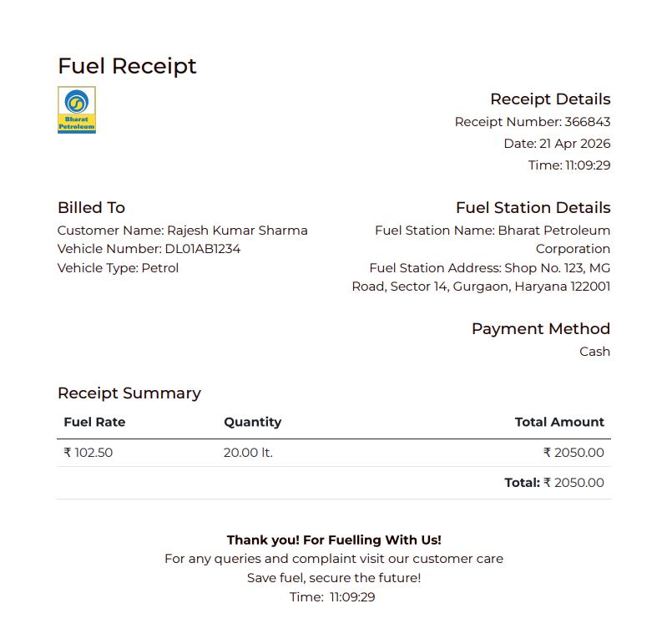Click the Fuel Station Details heading
662x644 pixels.
533,208
